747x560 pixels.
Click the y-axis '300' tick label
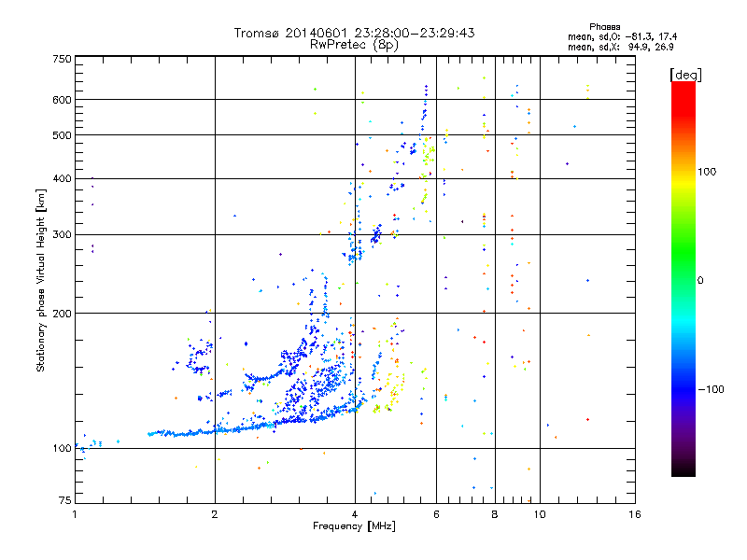[x=62, y=235]
